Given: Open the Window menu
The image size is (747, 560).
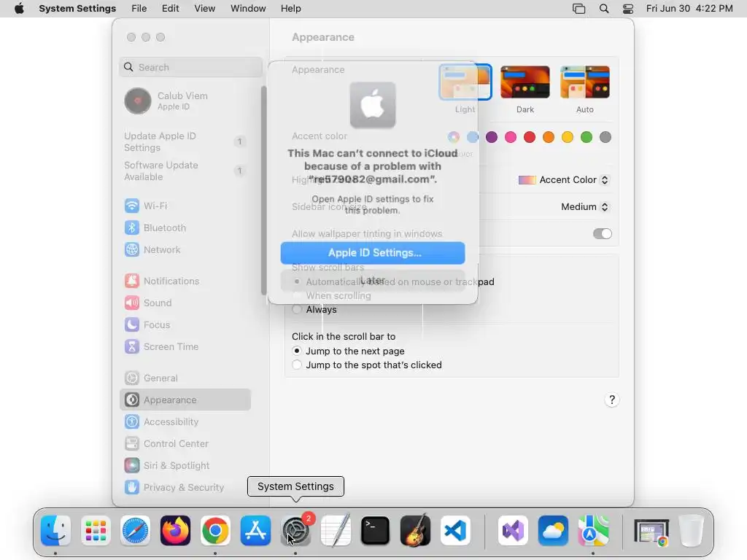Looking at the screenshot, I should pyautogui.click(x=248, y=9).
